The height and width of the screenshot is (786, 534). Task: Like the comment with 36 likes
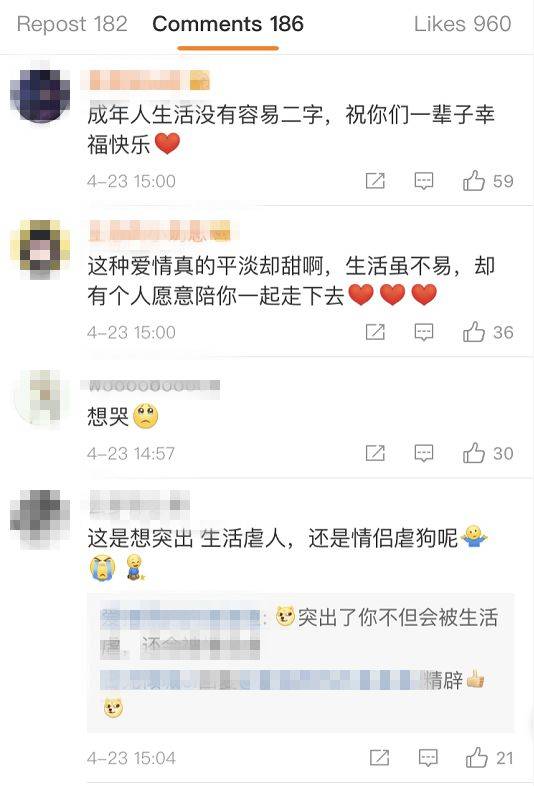(473, 332)
